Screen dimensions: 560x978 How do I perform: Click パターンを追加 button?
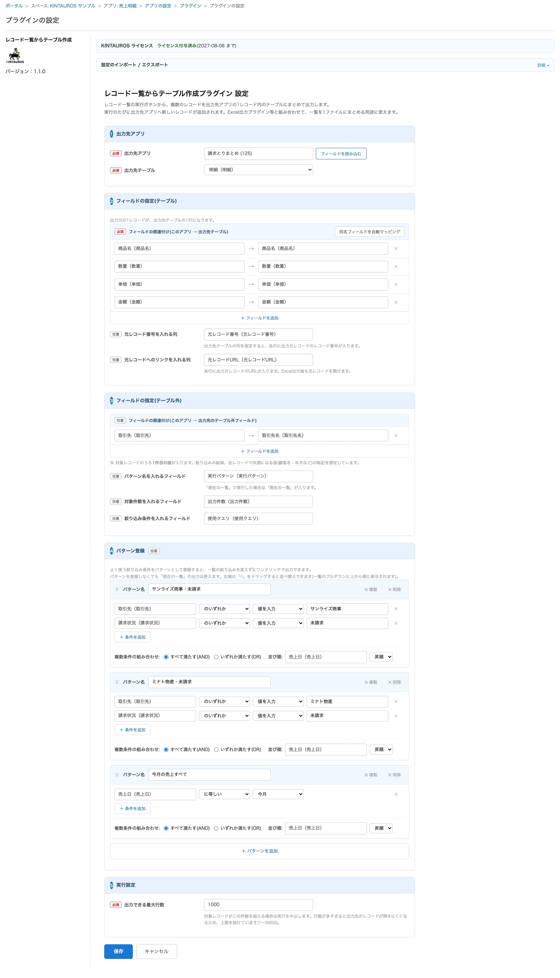coord(260,851)
